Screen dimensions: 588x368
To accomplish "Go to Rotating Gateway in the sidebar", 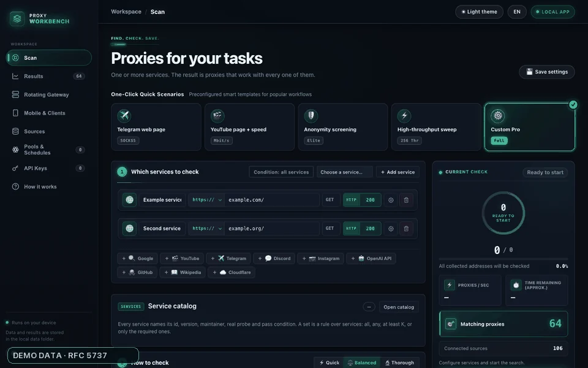I will pyautogui.click(x=49, y=94).
